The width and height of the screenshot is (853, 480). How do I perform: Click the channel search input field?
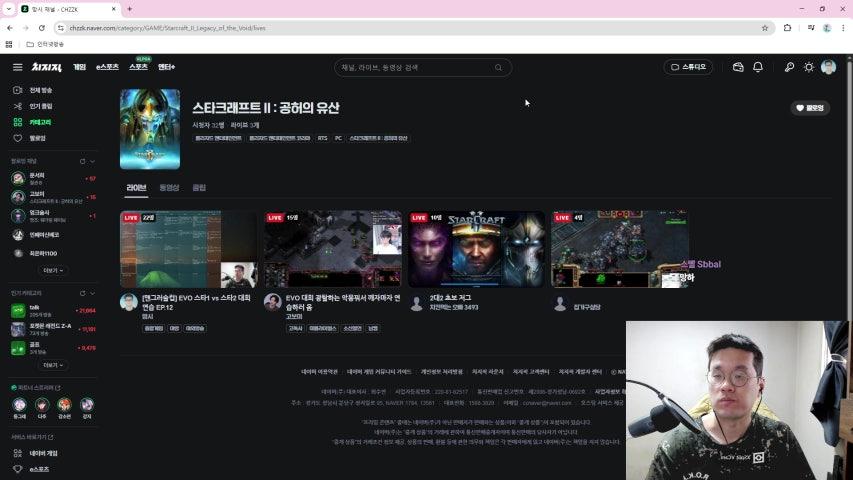click(x=415, y=68)
